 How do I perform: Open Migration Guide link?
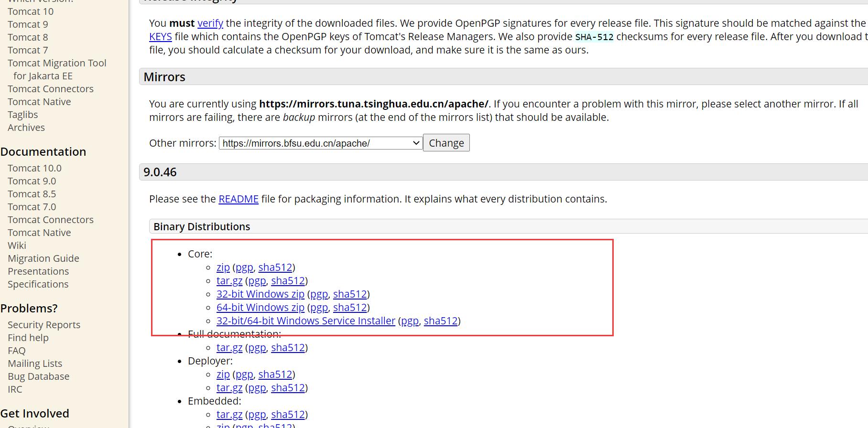coord(43,258)
